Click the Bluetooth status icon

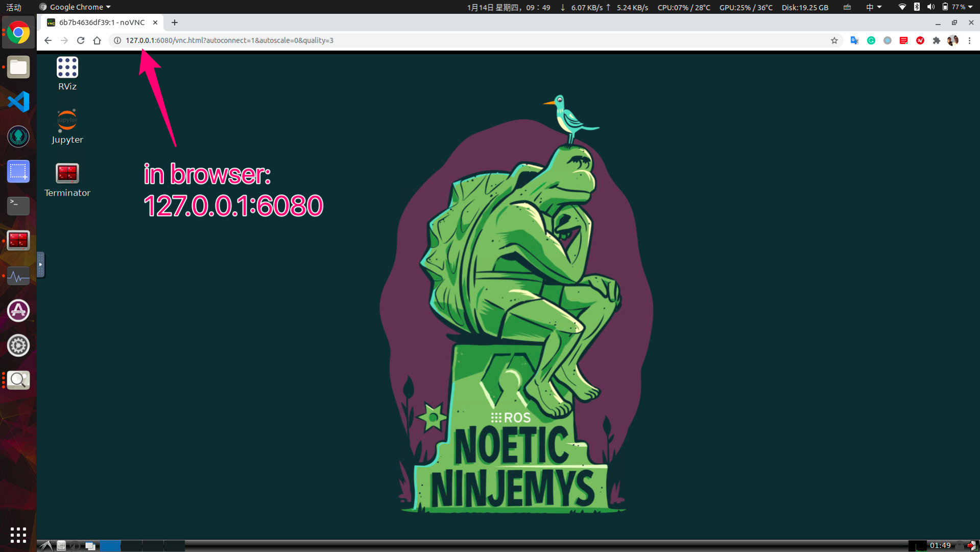[917, 7]
